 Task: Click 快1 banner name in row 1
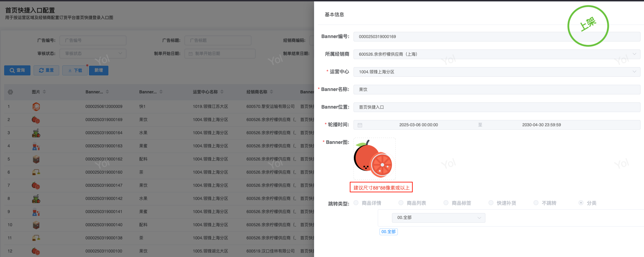[x=142, y=107]
